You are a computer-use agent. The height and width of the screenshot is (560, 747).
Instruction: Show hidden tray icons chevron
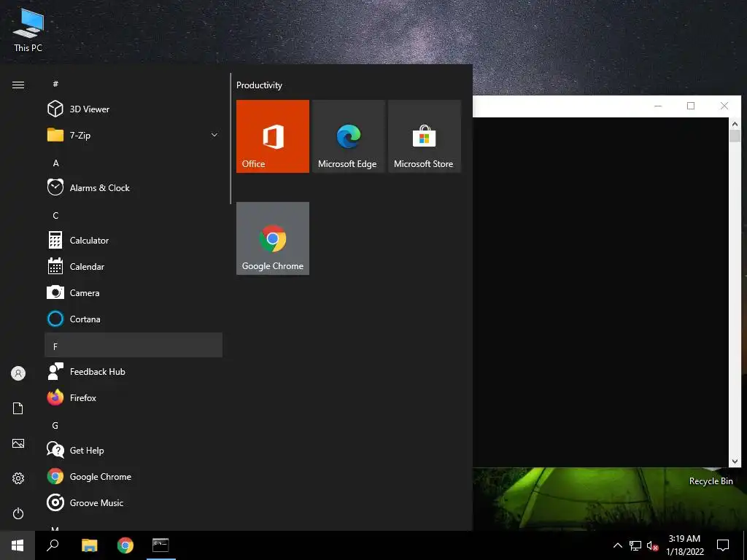click(x=617, y=545)
